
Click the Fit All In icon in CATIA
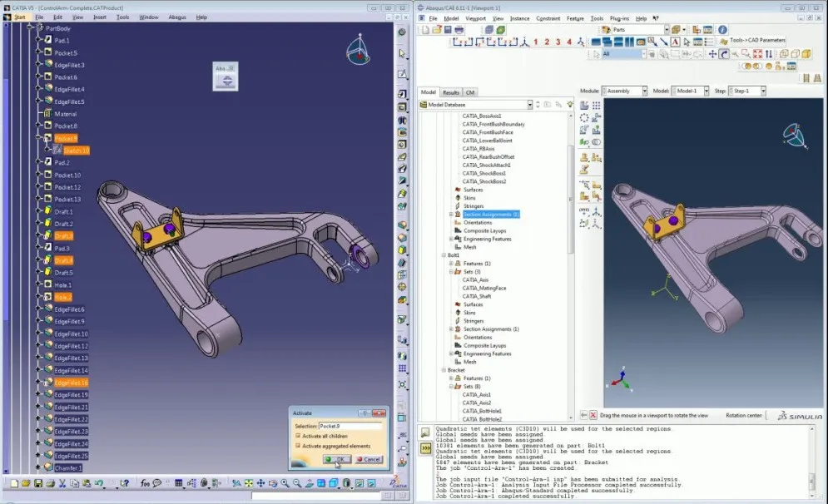(248, 483)
